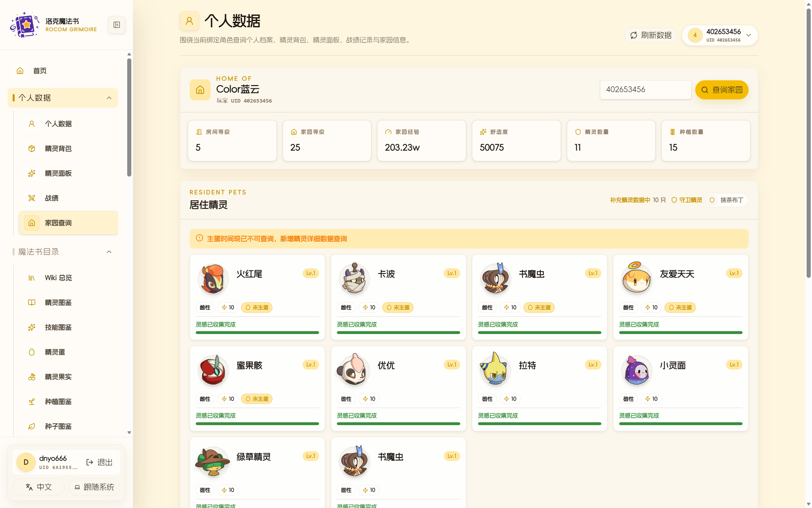The width and height of the screenshot is (812, 508).
Task: Open 精灵果实 page
Action: (69, 377)
